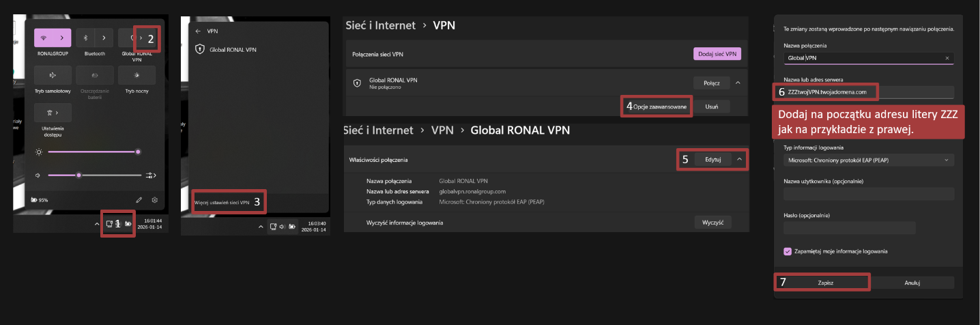
Task: Click Wyczyść to clear sign-in info
Action: point(712,223)
